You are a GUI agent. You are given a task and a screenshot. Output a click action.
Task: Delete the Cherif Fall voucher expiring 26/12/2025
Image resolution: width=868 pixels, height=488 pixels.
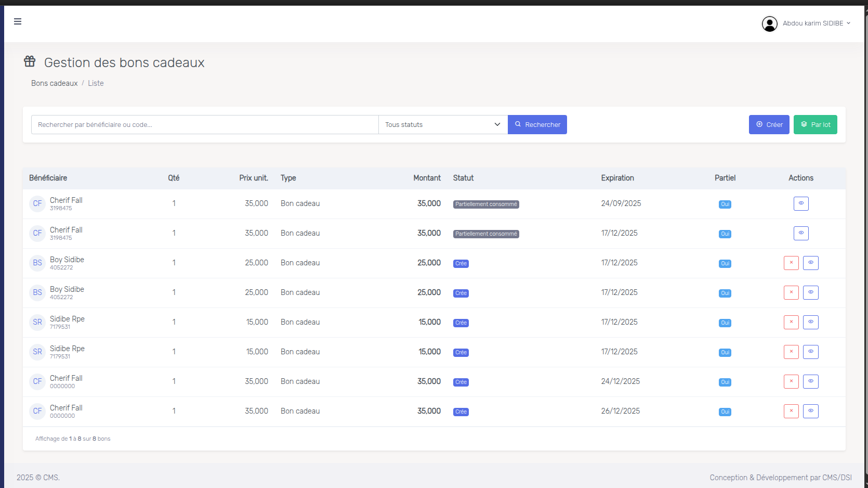coord(791,411)
